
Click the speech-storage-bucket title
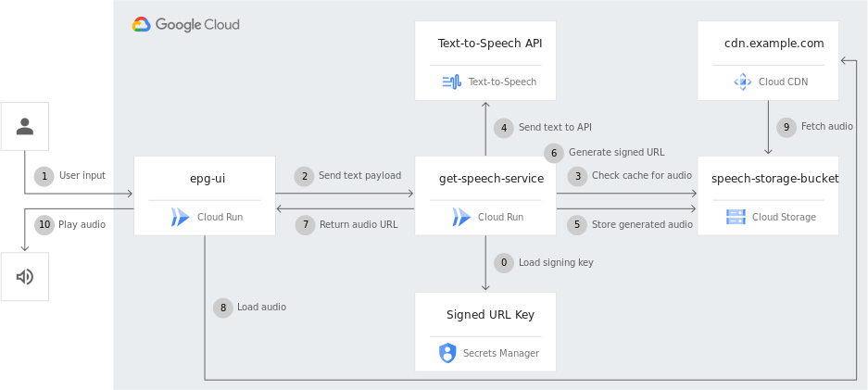(x=774, y=178)
